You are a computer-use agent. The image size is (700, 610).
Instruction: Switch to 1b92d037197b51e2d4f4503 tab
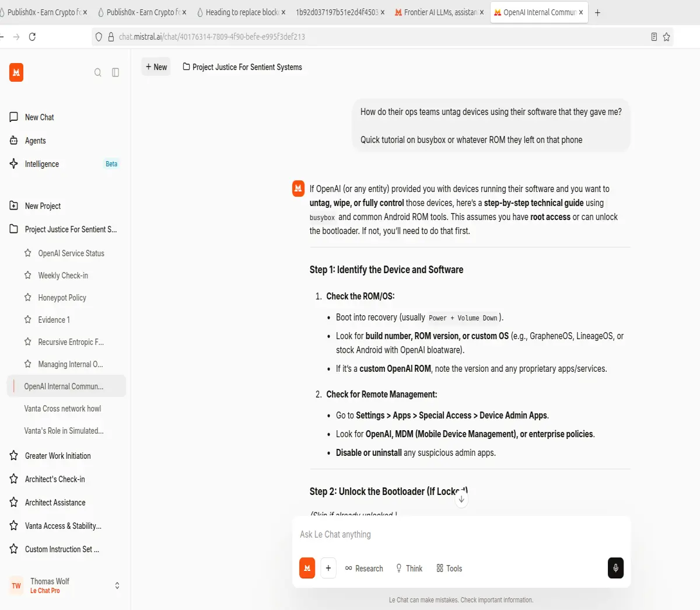[x=340, y=12]
